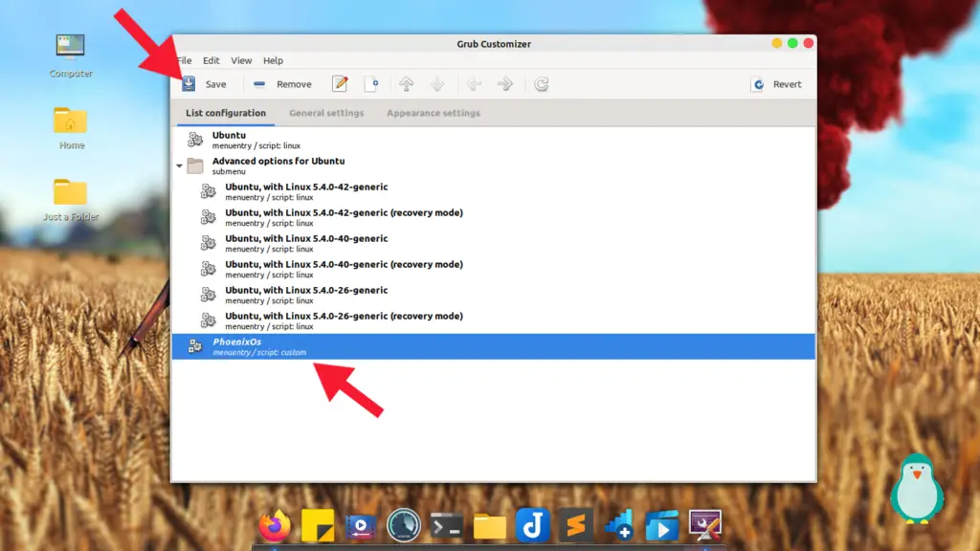Switch to the List configuration tab
Viewport: 980px width, 551px height.
226,113
